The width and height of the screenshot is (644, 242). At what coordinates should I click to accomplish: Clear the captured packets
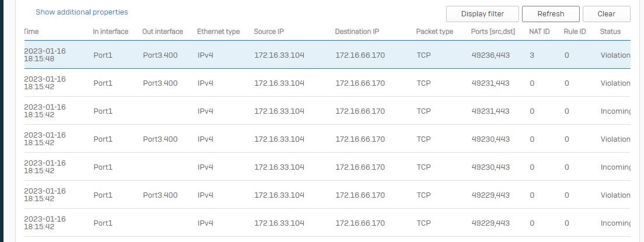pyautogui.click(x=606, y=14)
